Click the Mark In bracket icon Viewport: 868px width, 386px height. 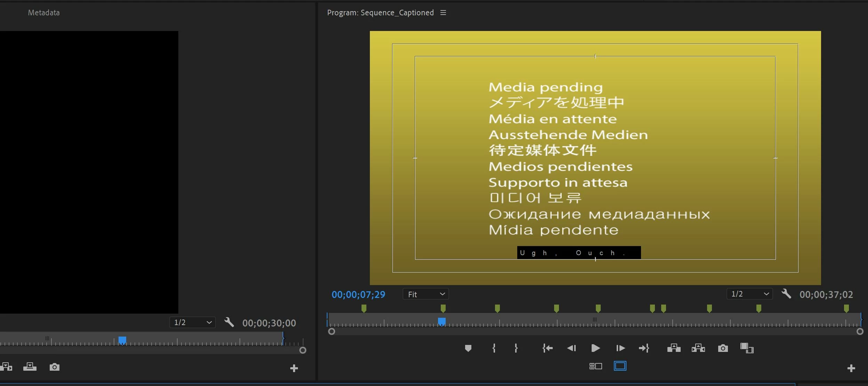coord(494,348)
